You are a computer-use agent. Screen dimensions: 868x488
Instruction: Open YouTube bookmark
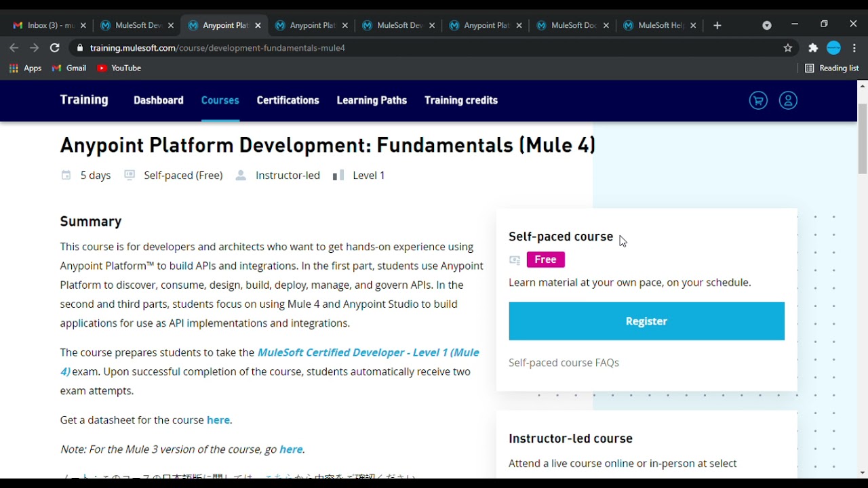click(x=119, y=68)
